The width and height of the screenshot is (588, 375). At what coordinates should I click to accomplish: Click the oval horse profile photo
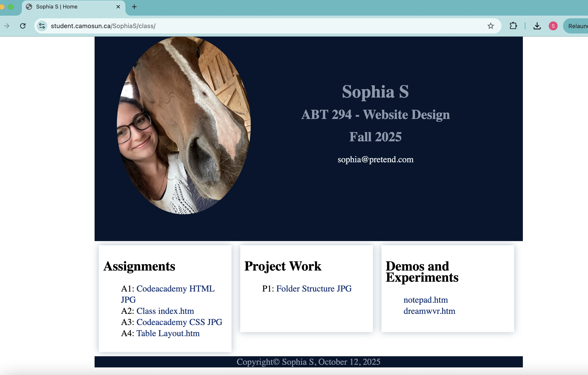[x=184, y=125]
